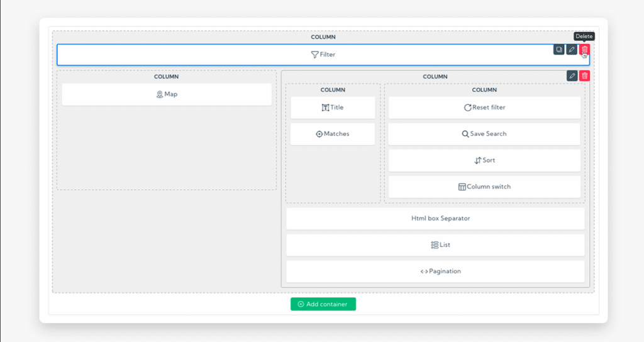Click the Column switch table icon
The width and height of the screenshot is (644, 342).
tap(462, 187)
